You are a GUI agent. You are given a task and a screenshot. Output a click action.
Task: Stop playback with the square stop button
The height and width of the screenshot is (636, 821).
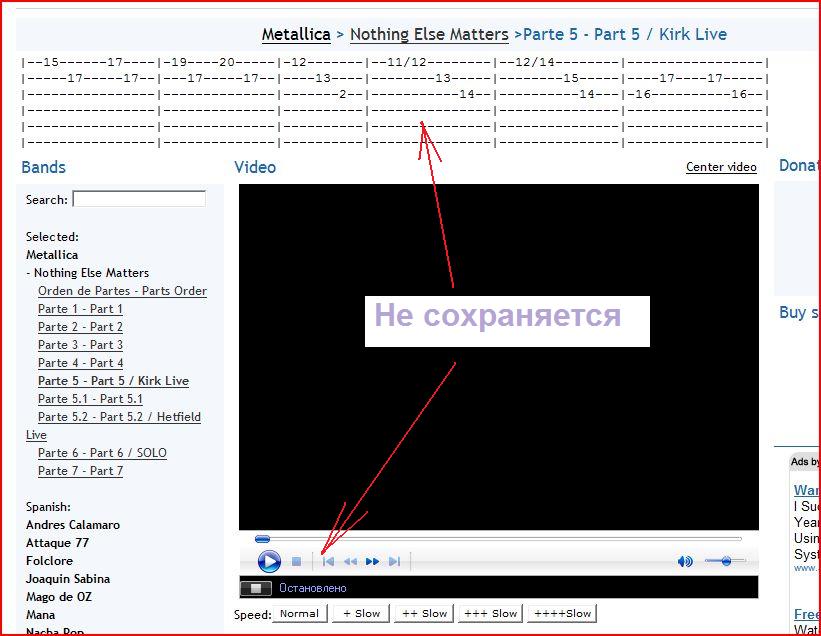pos(296,562)
